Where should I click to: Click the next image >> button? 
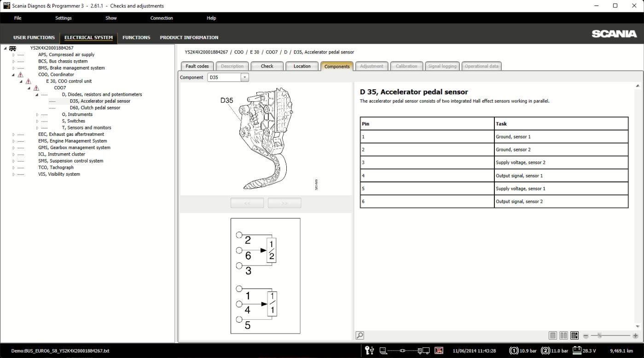click(284, 203)
